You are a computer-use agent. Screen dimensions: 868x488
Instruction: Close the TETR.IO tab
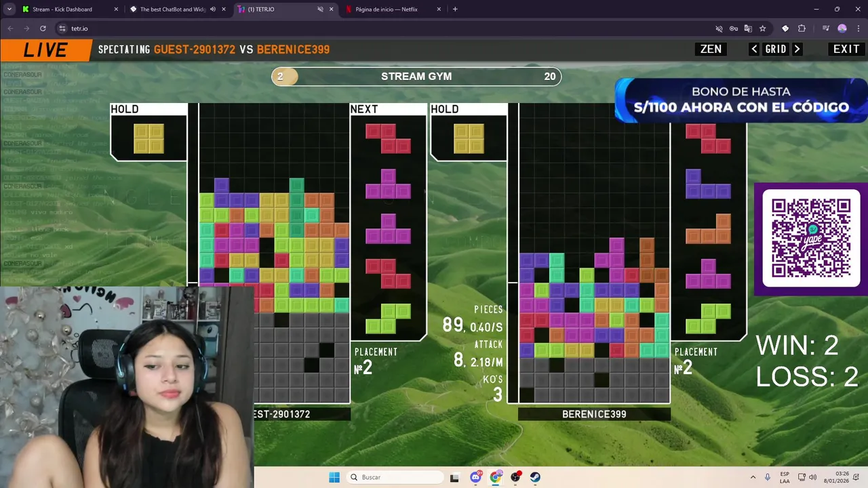[x=332, y=9]
